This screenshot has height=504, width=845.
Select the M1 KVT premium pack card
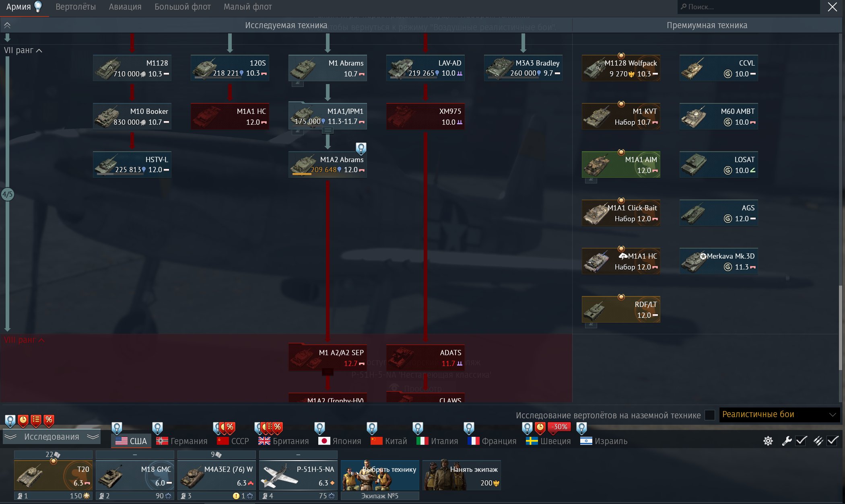[x=621, y=116]
